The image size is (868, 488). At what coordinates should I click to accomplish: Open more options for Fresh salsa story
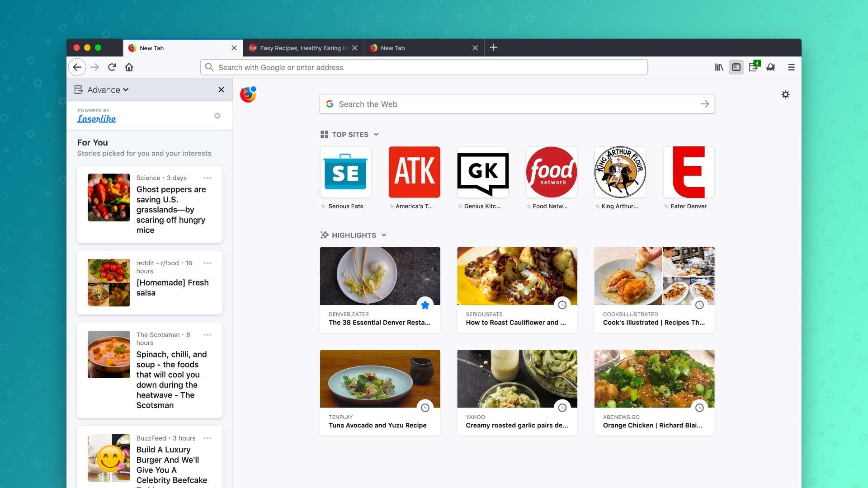tap(208, 263)
